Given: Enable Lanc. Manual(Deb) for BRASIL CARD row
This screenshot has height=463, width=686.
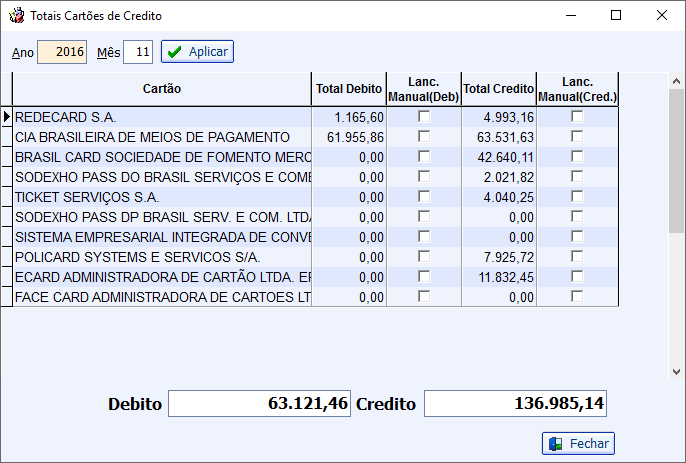Looking at the screenshot, I should click(424, 157).
